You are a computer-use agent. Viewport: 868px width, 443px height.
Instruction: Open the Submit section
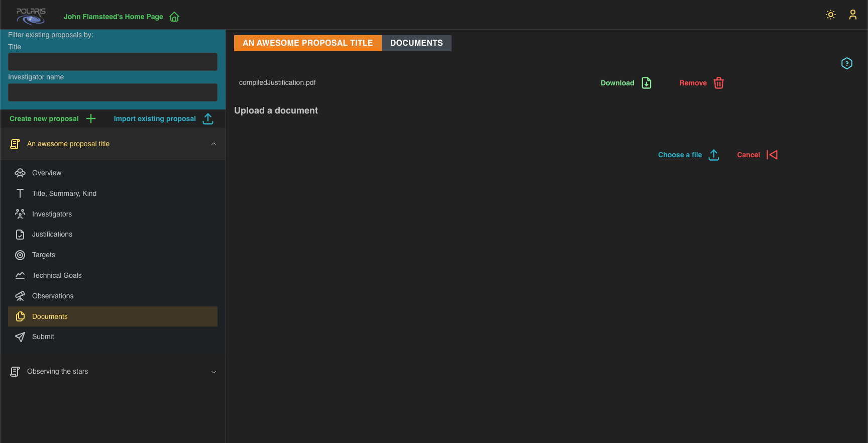pyautogui.click(x=113, y=337)
